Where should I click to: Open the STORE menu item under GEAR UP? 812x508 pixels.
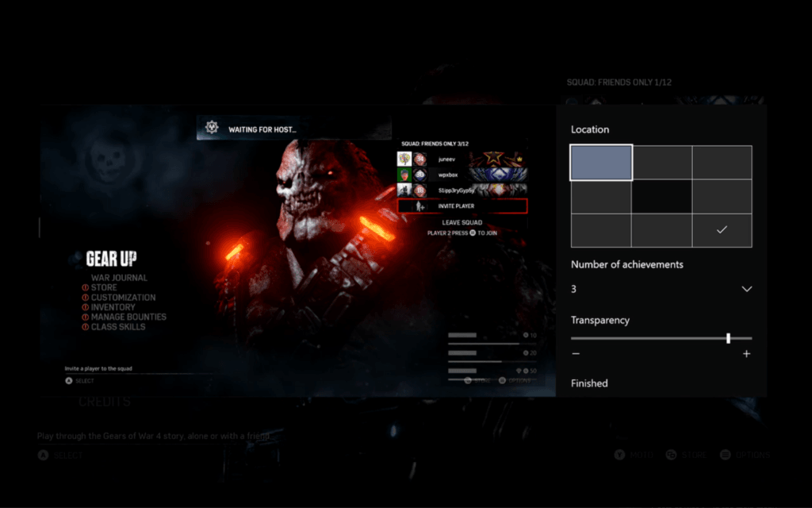[104, 287]
